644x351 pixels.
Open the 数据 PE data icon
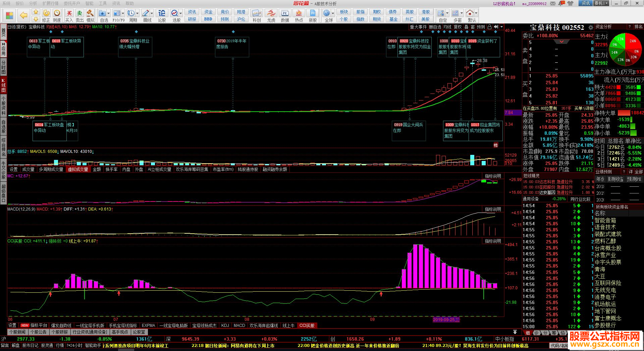(x=285, y=13)
